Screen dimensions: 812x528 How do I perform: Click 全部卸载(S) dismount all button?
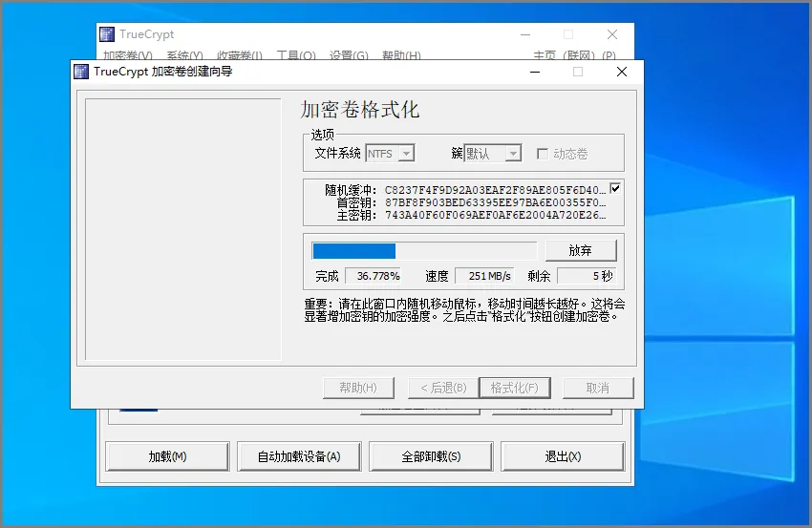tap(431, 456)
